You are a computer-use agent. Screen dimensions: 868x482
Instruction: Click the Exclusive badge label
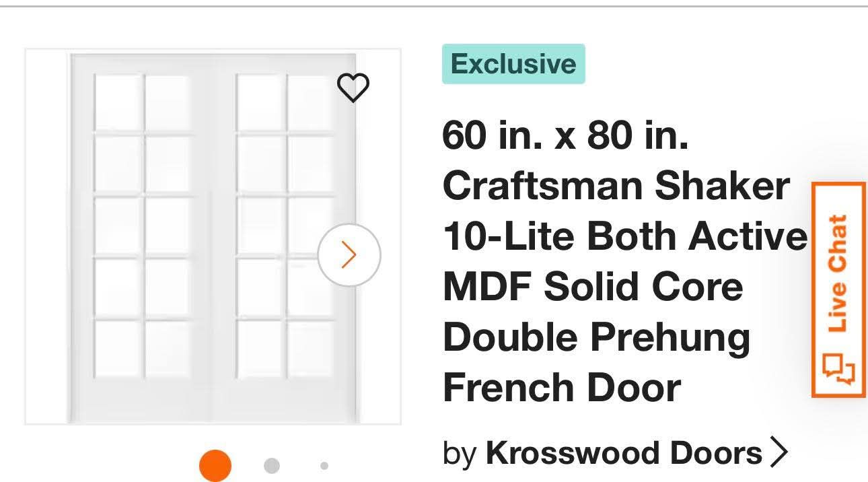[513, 65]
